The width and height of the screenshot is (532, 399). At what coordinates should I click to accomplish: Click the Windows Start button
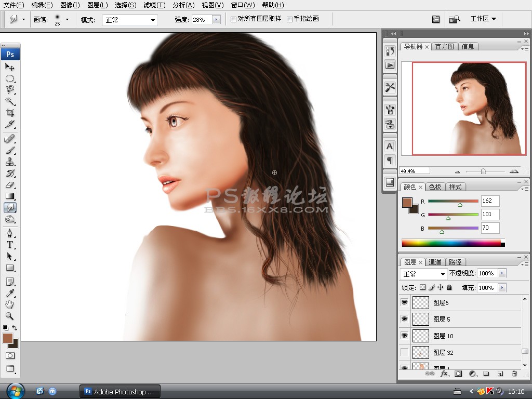click(x=15, y=392)
